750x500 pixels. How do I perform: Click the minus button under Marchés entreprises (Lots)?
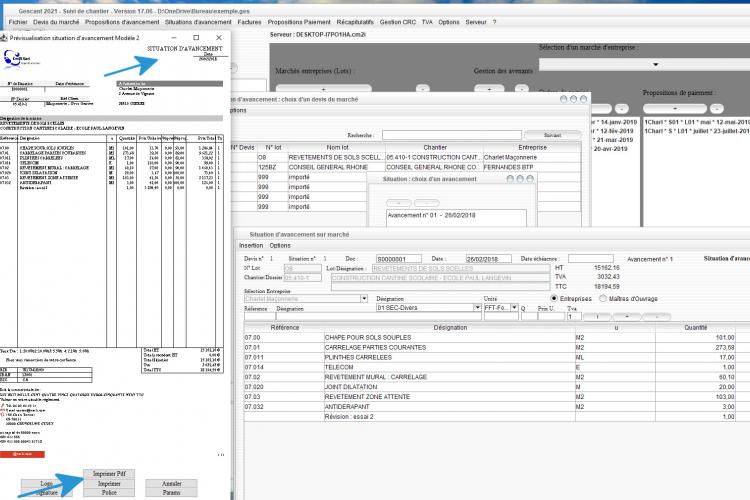click(422, 89)
